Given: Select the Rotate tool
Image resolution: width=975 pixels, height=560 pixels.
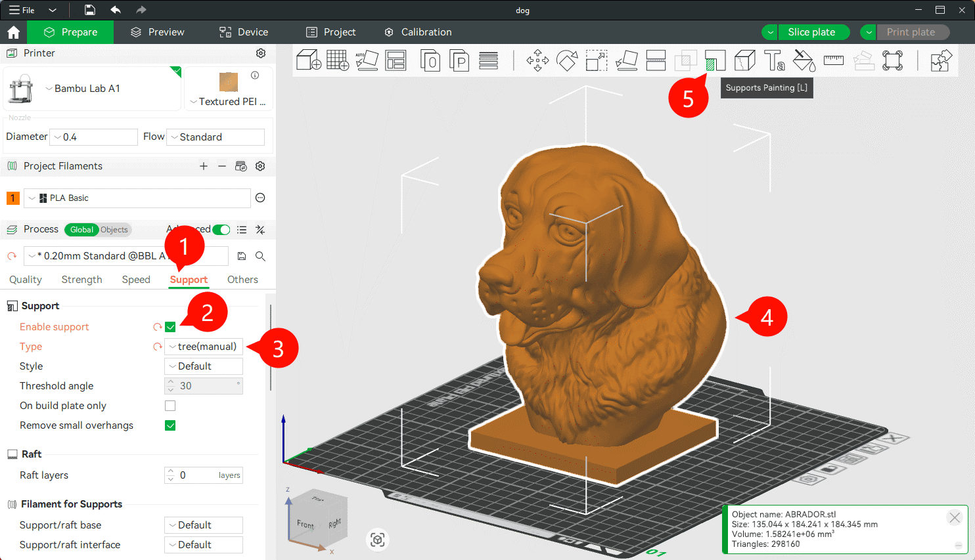Looking at the screenshot, I should 567,60.
